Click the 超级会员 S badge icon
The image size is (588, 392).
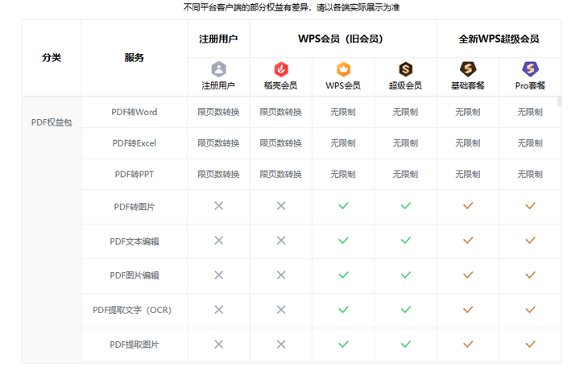(405, 69)
